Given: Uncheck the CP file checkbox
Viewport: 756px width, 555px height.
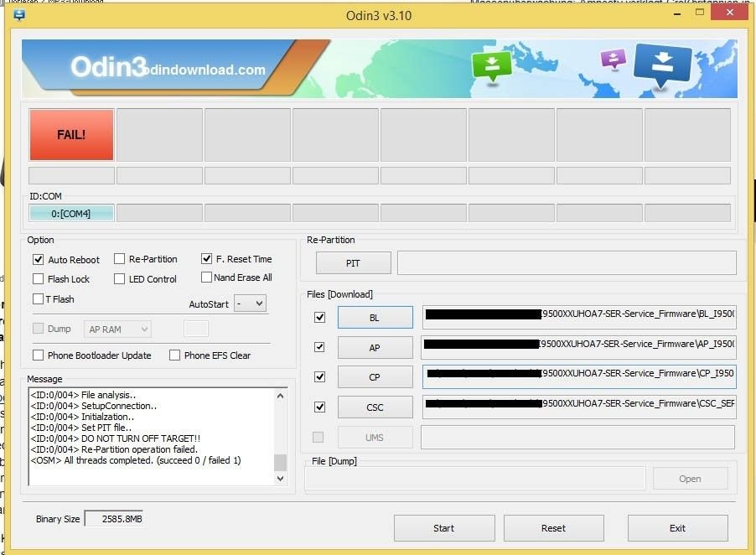Looking at the screenshot, I should pyautogui.click(x=319, y=376).
